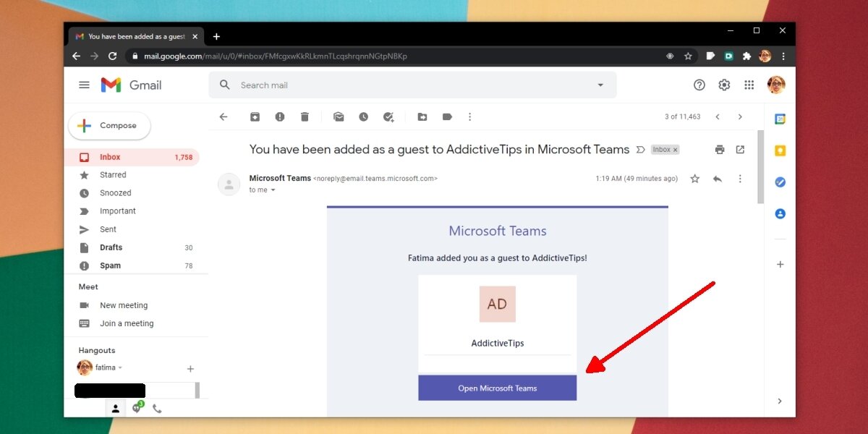Open Contacts in side panel

pos(780,213)
